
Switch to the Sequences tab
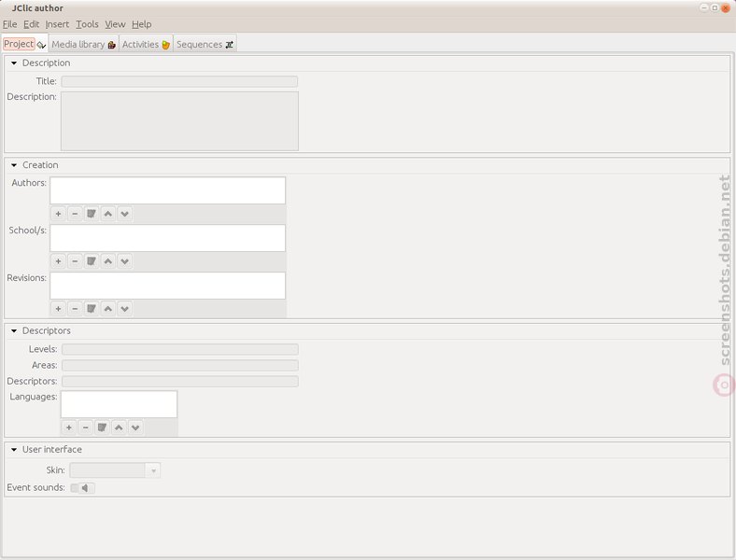(205, 44)
